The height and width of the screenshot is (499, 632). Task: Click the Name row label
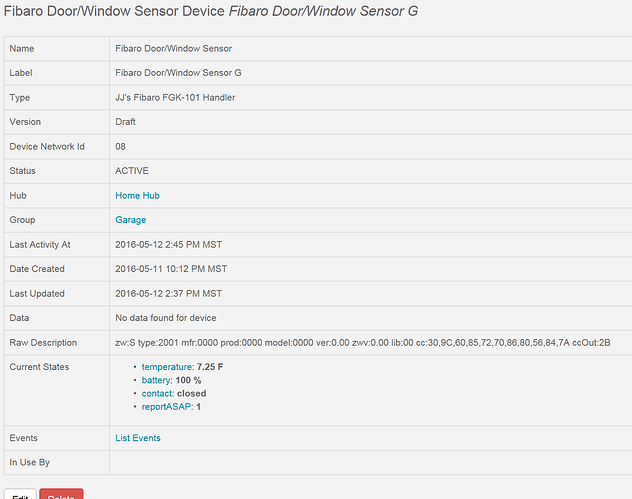point(22,48)
